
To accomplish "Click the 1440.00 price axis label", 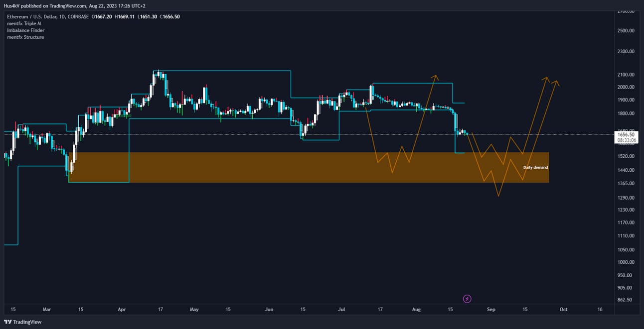I will [626, 170].
